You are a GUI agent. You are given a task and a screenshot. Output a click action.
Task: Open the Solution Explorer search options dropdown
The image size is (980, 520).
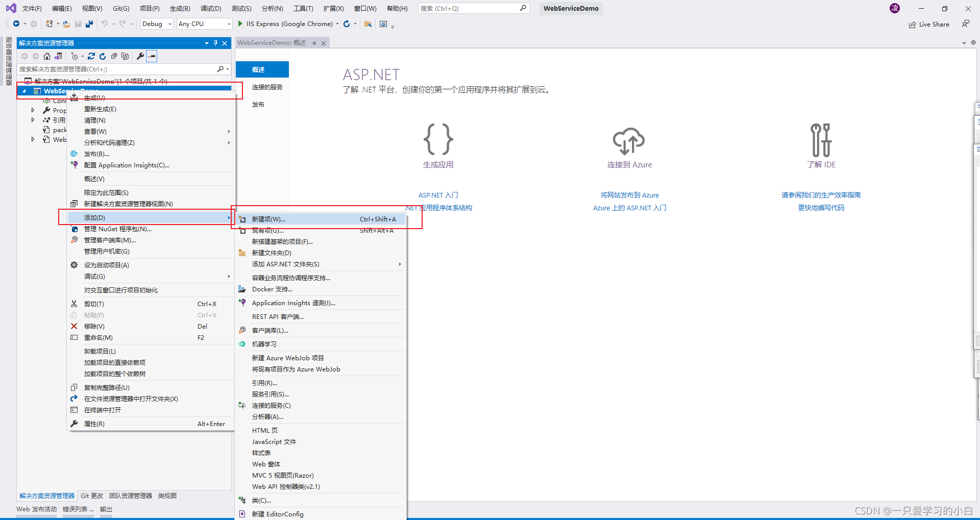227,69
